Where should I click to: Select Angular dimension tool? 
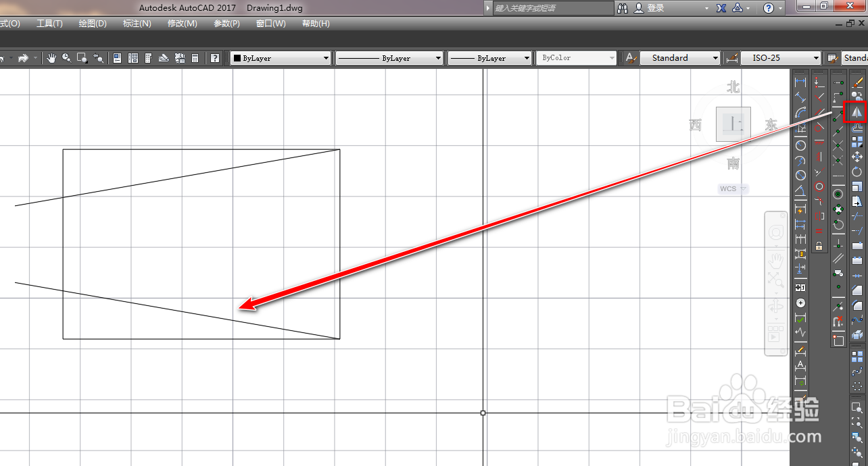[x=800, y=191]
